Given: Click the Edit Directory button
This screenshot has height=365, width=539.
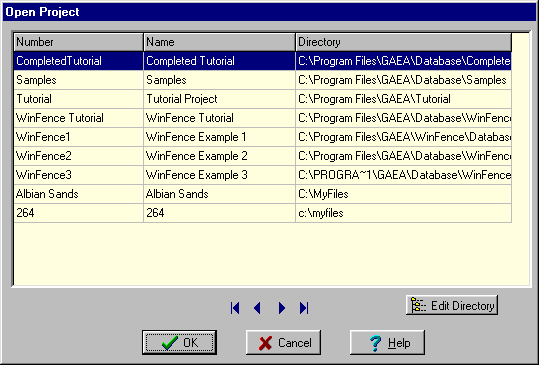Looking at the screenshot, I should [452, 305].
